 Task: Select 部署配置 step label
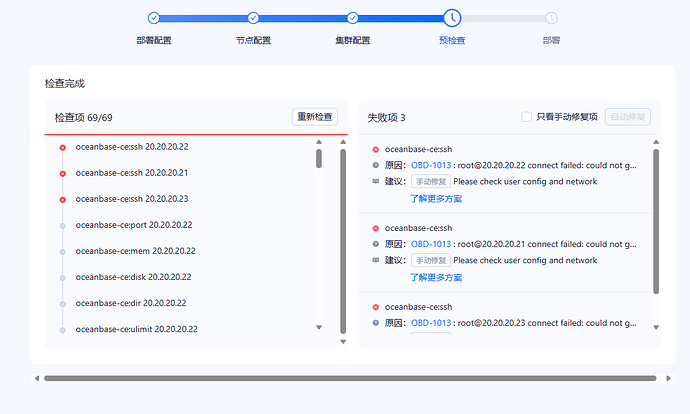point(154,40)
